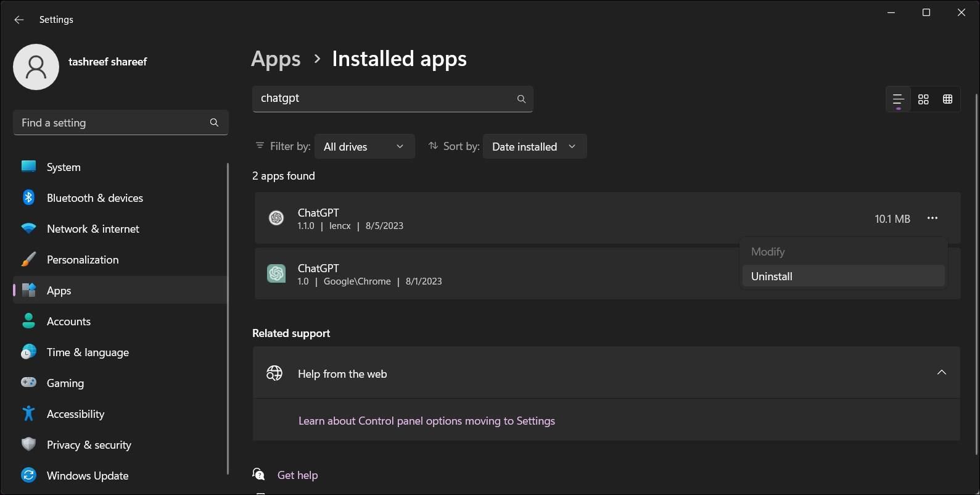Select the ChatGPT Google\Chrome app row
Image resolution: width=980 pixels, height=495 pixels.
coord(607,273)
